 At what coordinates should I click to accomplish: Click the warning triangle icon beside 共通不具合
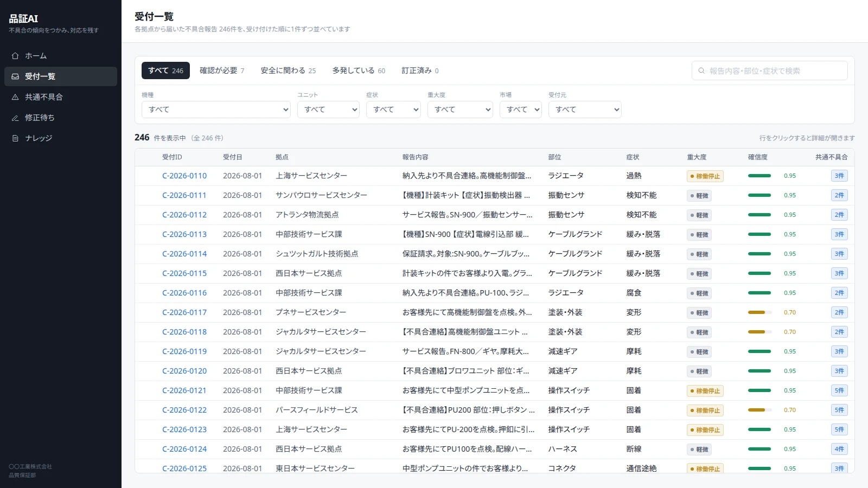click(15, 97)
